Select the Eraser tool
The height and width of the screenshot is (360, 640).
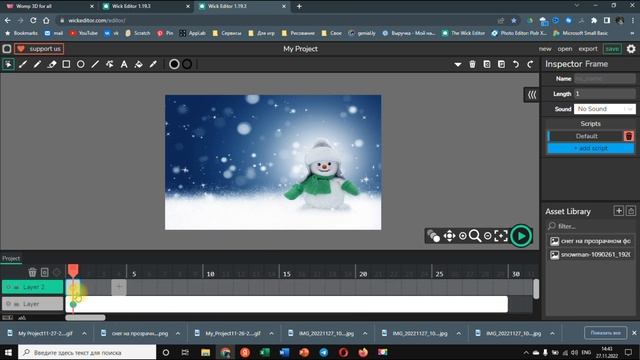[x=52, y=64]
